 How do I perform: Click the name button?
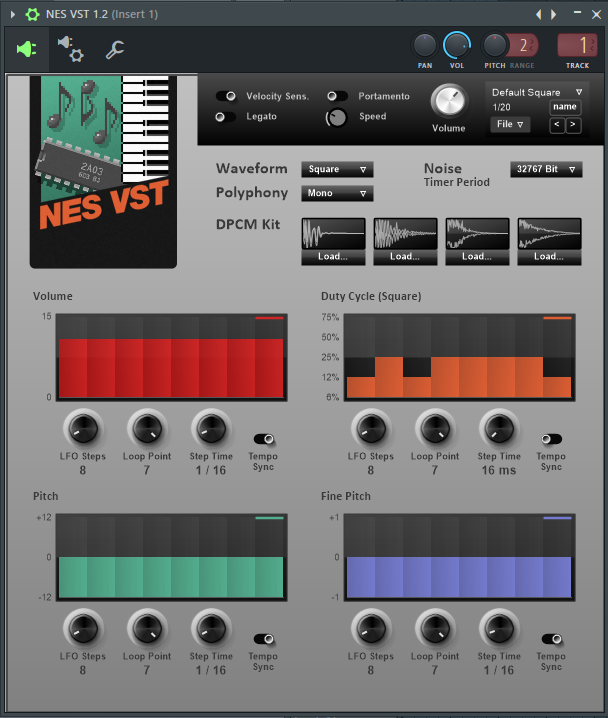565,107
